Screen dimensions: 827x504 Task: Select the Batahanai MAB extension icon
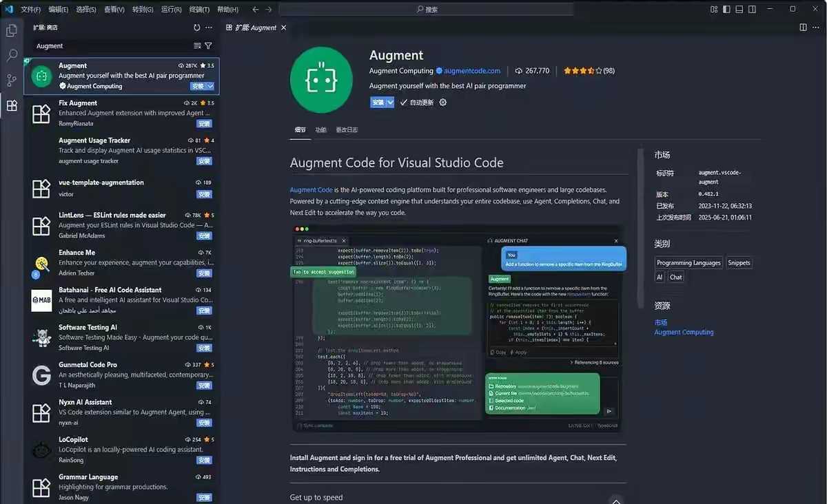click(x=41, y=300)
